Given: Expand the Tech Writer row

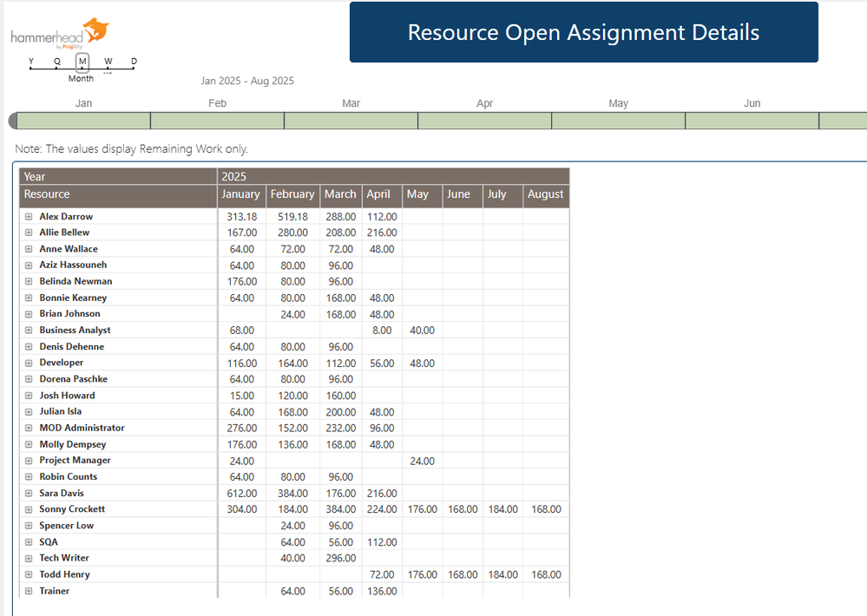Looking at the screenshot, I should point(29,559).
